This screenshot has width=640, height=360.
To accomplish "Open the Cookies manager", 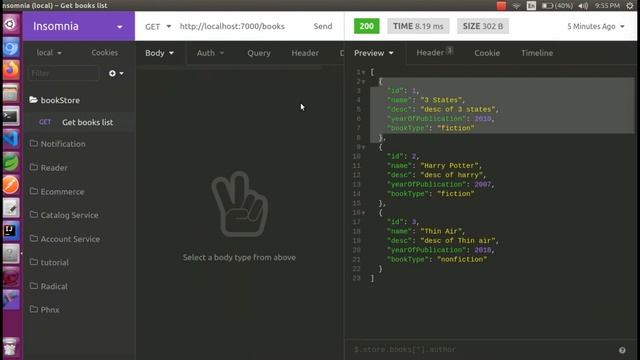I will click(104, 53).
